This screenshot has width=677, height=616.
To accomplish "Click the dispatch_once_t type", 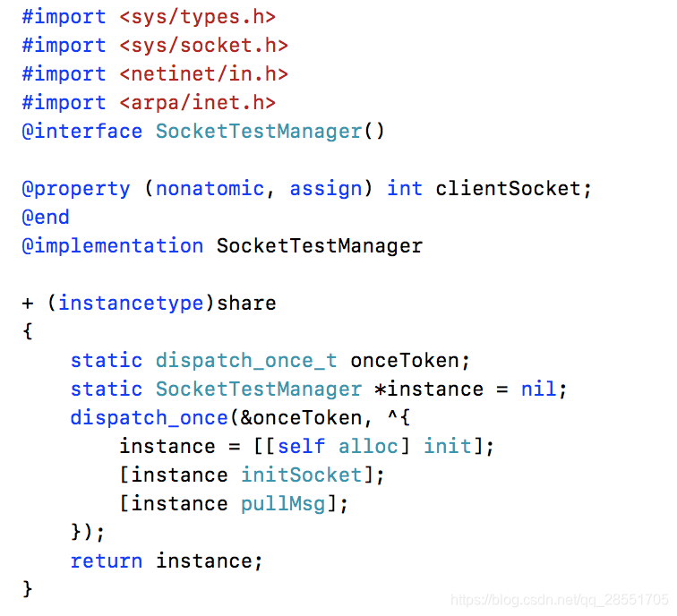I will point(246,361).
